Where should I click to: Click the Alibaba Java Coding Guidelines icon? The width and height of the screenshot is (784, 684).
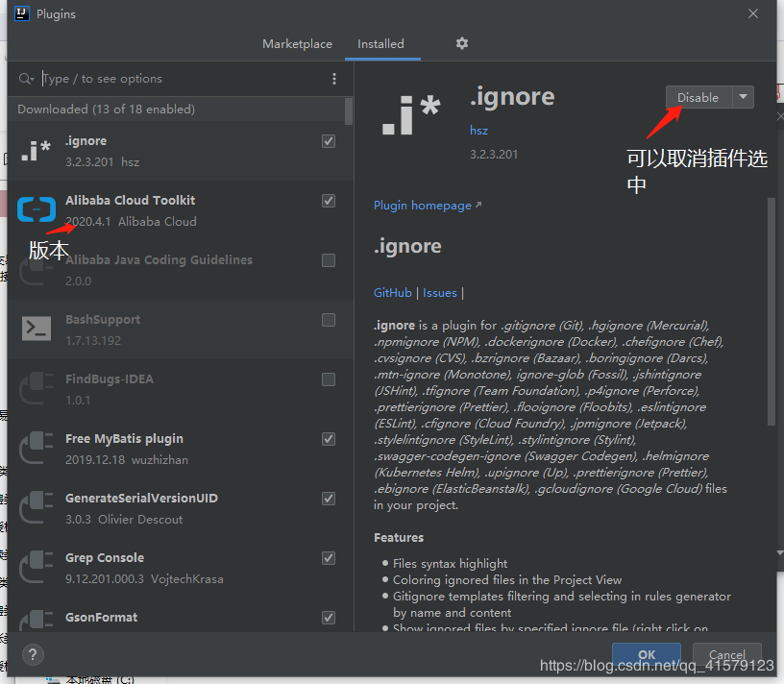36,269
